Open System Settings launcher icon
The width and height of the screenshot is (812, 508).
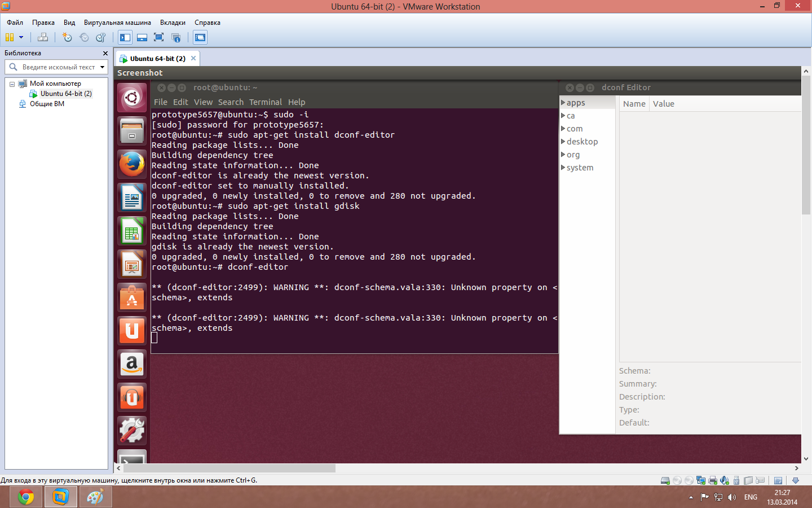tap(132, 431)
